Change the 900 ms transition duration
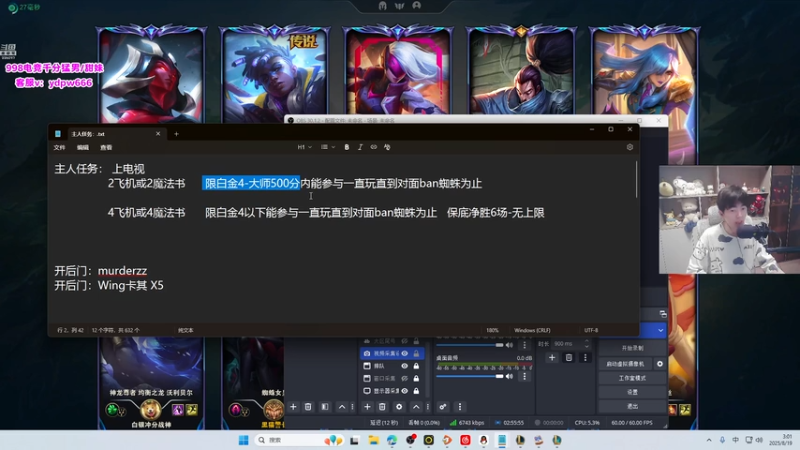 570,344
